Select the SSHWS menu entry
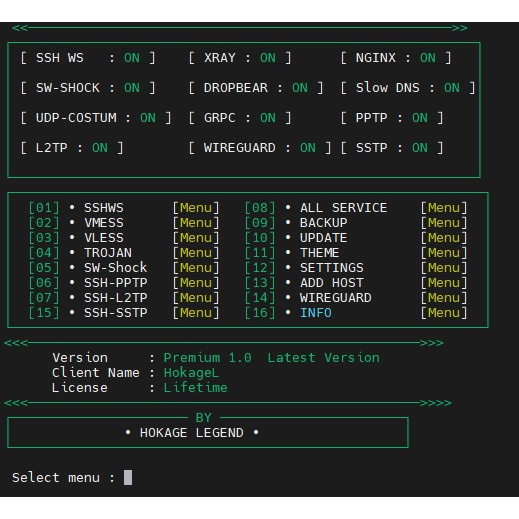The height and width of the screenshot is (519, 519). [104, 208]
